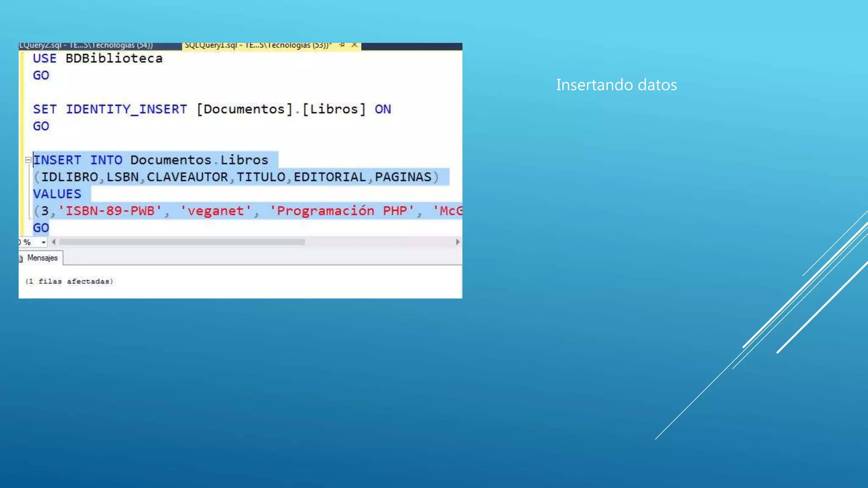This screenshot has width=868, height=488.
Task: Pin the SQLQuery1.sql tab
Action: 342,45
